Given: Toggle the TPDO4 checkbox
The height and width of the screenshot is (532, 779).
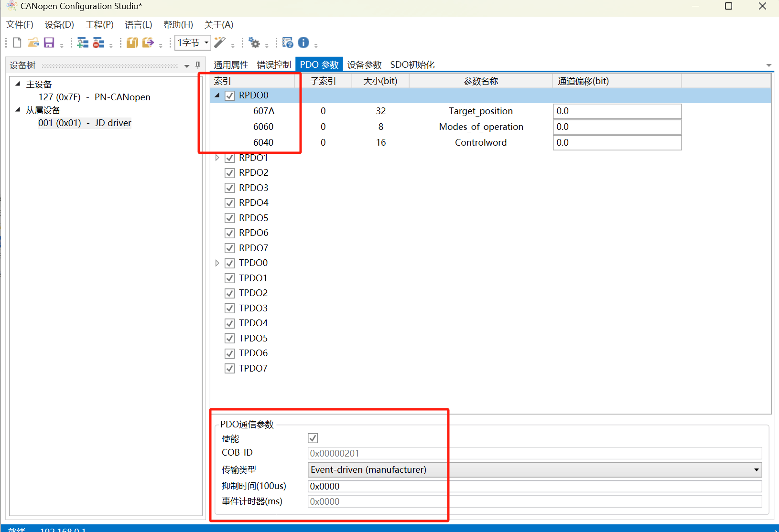Looking at the screenshot, I should tap(229, 323).
